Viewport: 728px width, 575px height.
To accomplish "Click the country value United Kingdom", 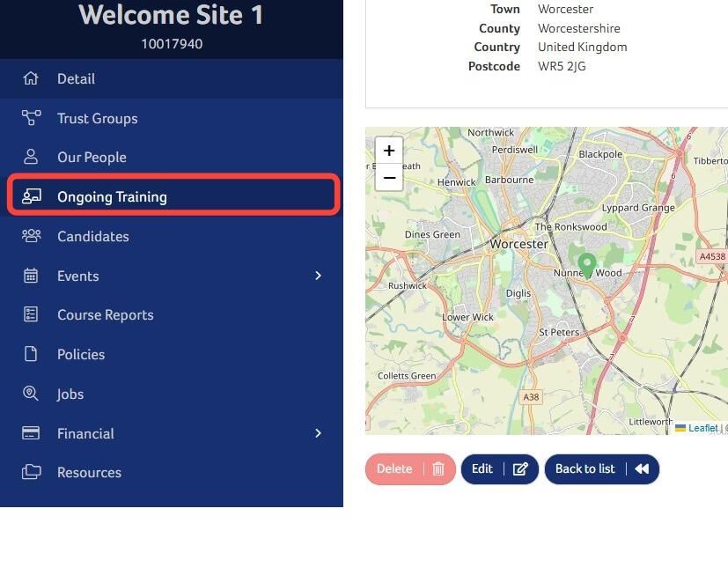I will (x=582, y=47).
